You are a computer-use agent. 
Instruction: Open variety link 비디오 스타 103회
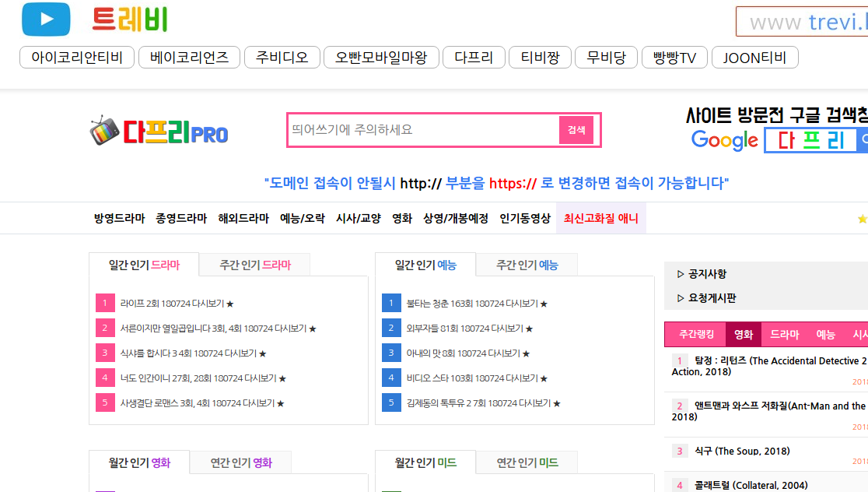coord(477,378)
